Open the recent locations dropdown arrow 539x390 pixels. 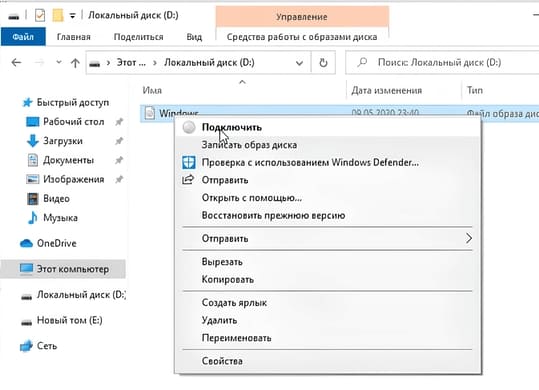pos(59,62)
